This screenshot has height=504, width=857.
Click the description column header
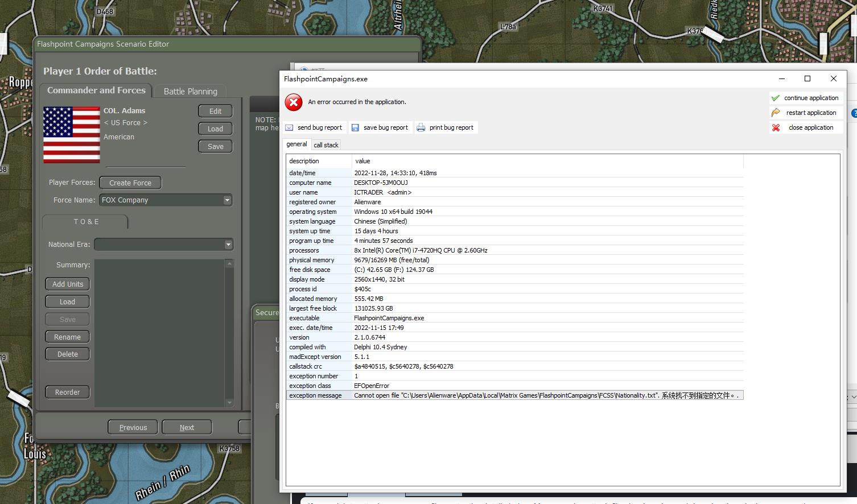(x=319, y=161)
